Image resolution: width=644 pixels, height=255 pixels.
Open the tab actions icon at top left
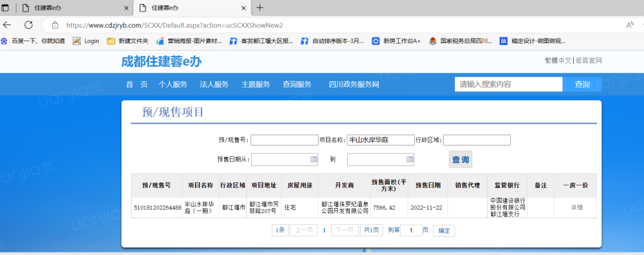[5, 8]
